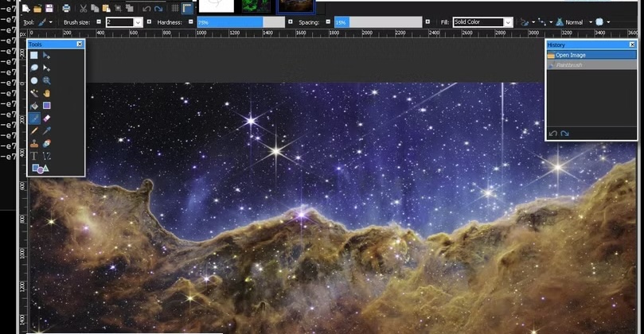
Task: Switch to the nebula image thumbnail
Action: [295, 6]
